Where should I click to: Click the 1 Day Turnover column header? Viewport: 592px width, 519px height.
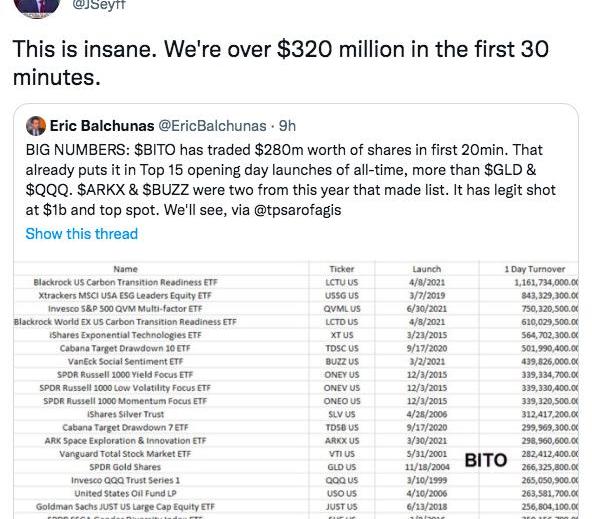click(535, 269)
